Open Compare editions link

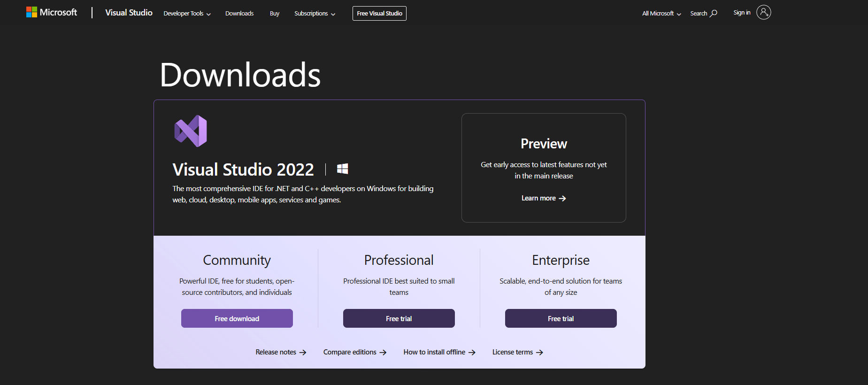coord(355,352)
